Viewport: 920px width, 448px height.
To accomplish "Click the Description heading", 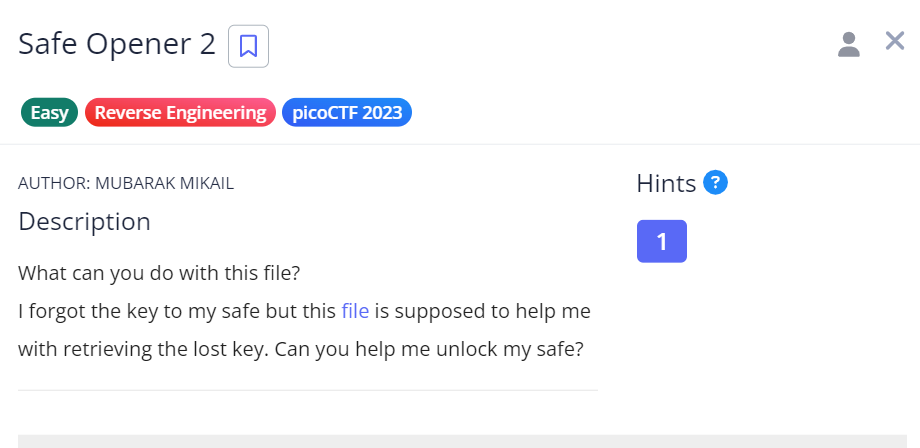I will pos(84,221).
